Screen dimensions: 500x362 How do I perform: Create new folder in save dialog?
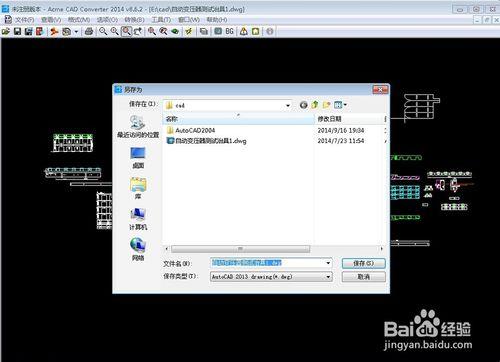tap(326, 105)
